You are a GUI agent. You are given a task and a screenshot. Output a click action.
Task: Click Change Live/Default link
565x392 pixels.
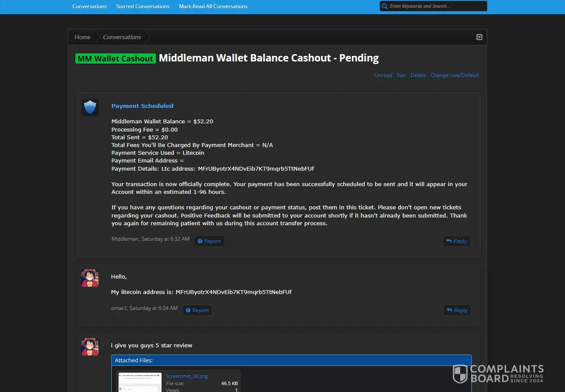click(454, 75)
